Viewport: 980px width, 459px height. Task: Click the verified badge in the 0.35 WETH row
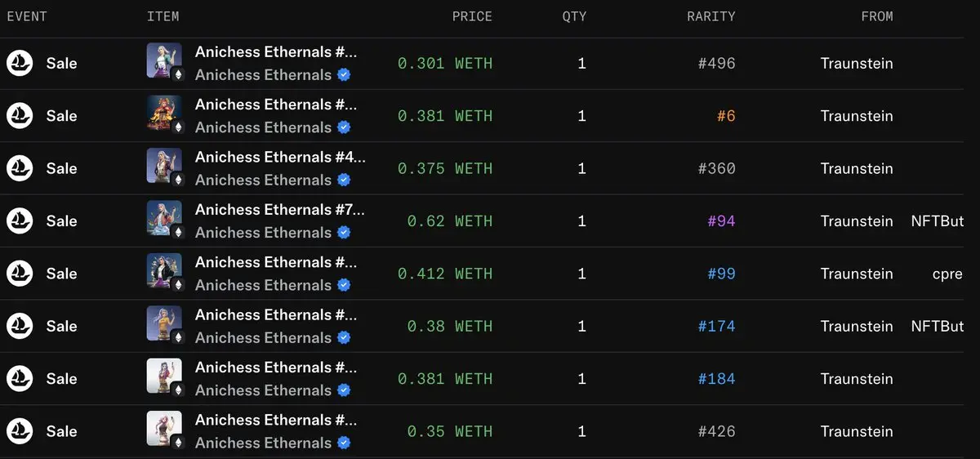click(344, 443)
